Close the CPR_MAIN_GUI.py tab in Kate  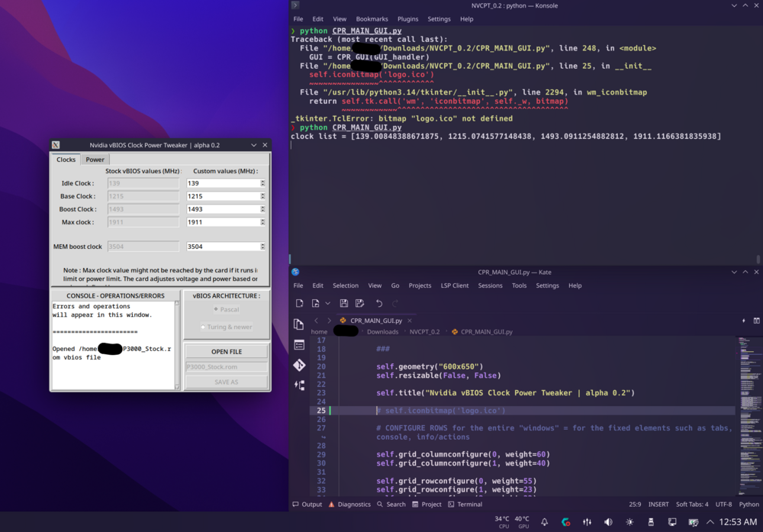410,321
